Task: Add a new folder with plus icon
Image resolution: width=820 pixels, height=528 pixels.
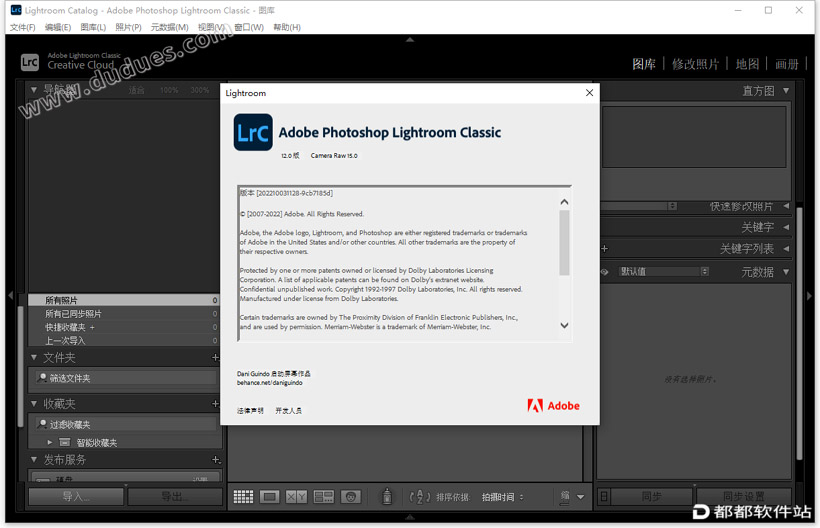Action: click(215, 358)
